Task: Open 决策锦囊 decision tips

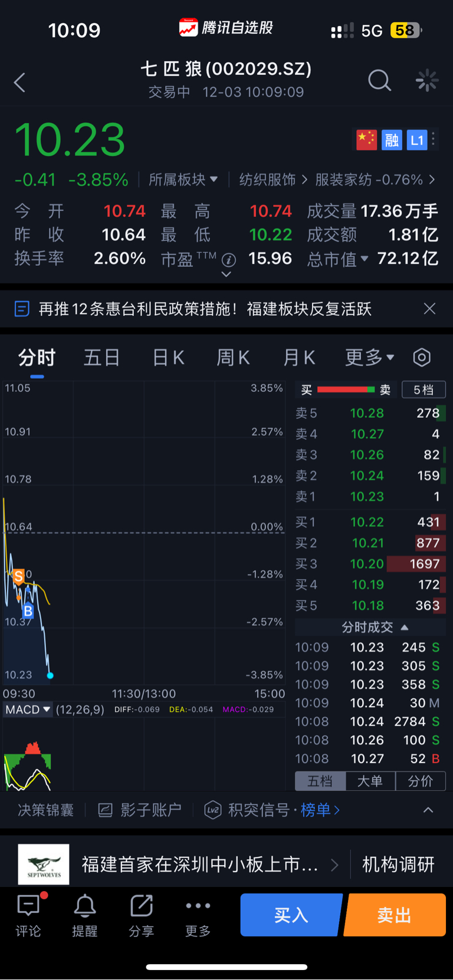Action: pos(45,810)
